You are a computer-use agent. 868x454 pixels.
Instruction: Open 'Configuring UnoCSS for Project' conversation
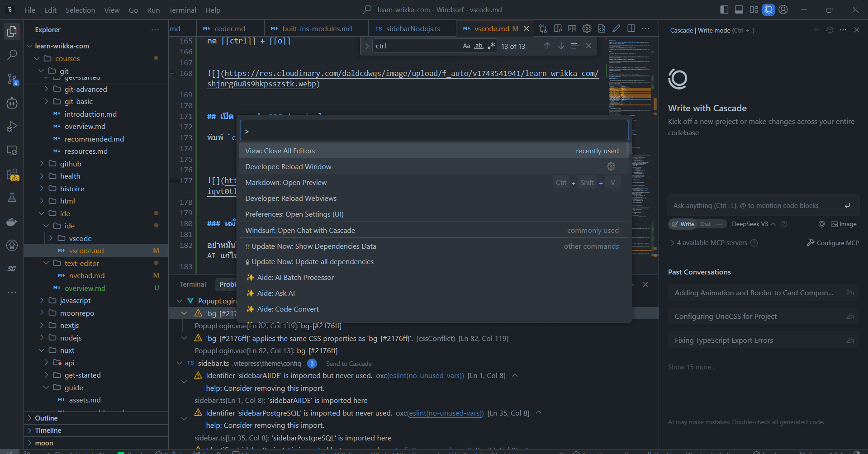point(764,317)
